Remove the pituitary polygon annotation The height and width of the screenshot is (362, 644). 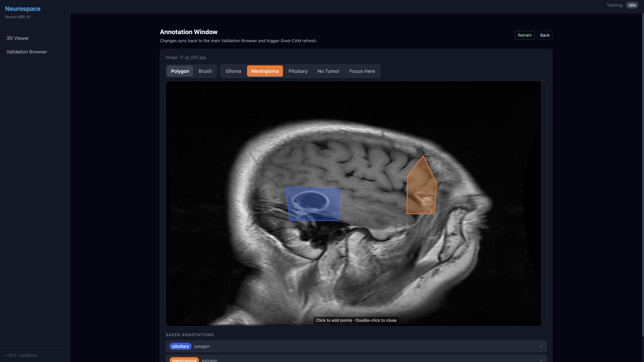[x=541, y=346]
